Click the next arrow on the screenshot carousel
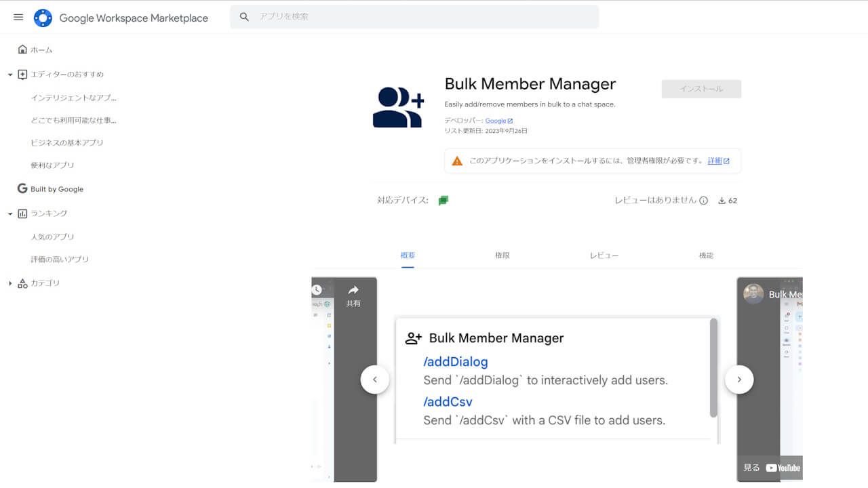The height and width of the screenshot is (488, 868). 739,380
